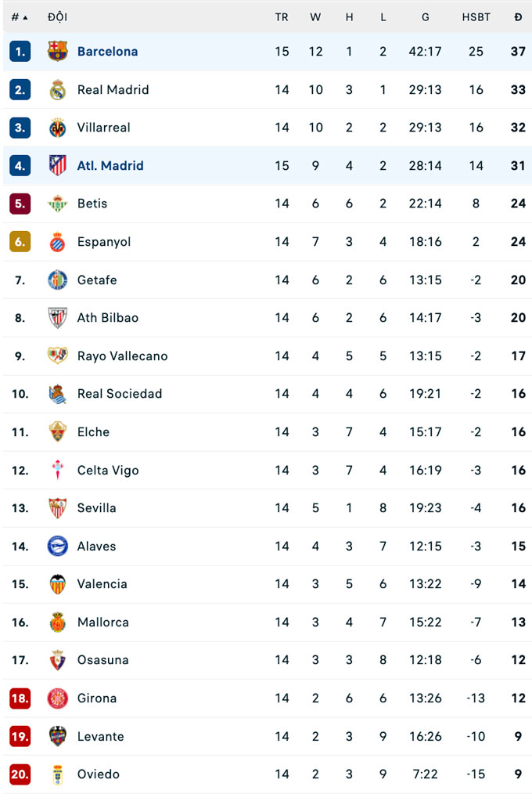Click the Valencia bat crest icon
The width and height of the screenshot is (532, 794).
coord(58,584)
